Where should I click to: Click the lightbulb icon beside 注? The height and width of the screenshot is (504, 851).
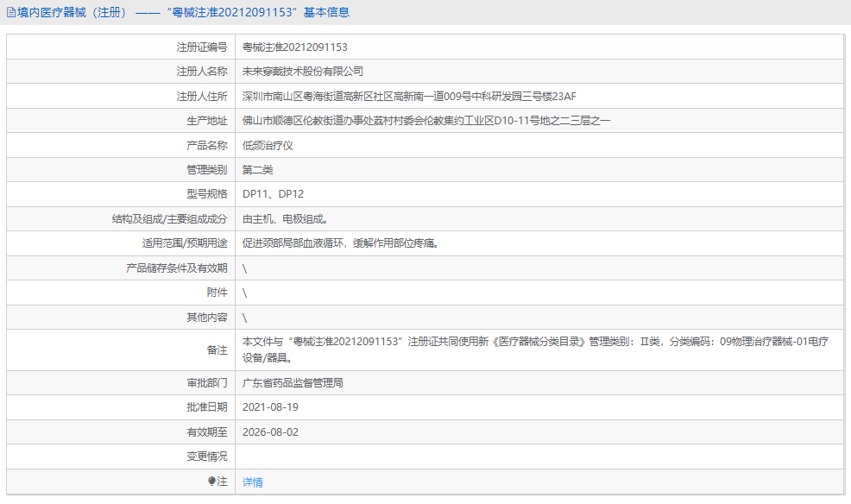(212, 482)
